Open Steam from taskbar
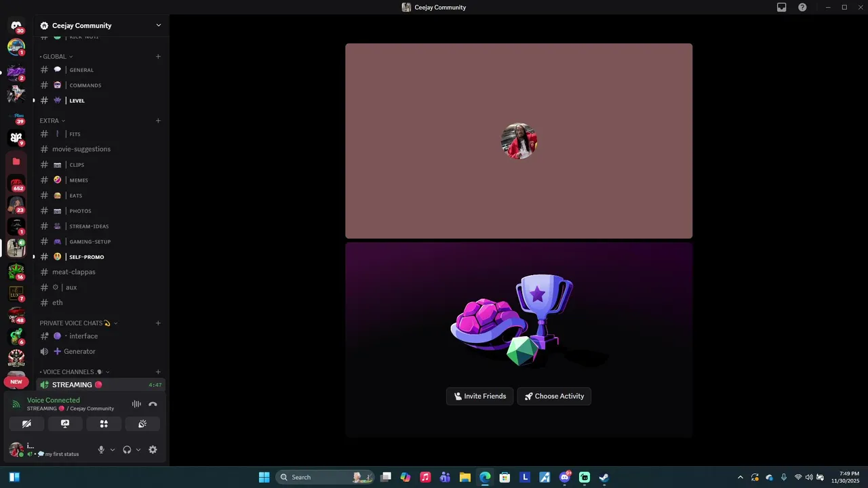Image resolution: width=868 pixels, height=488 pixels. [x=604, y=477]
